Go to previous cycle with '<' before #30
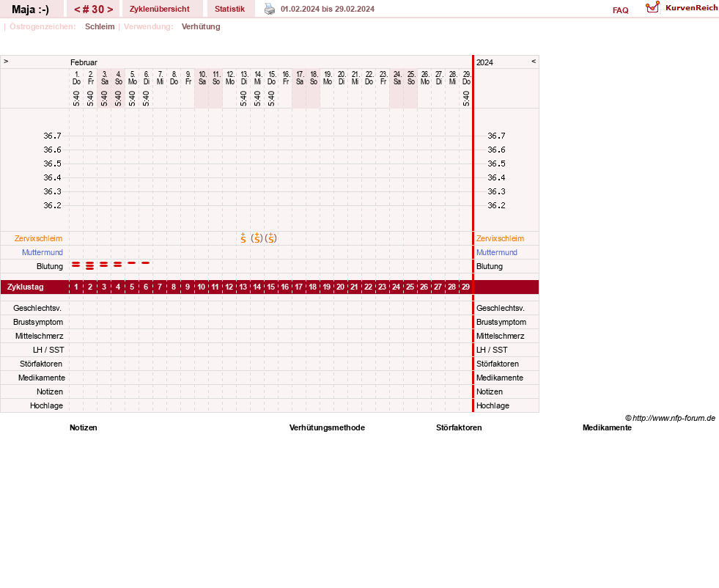This screenshot has height=588, width=719. coord(77,10)
